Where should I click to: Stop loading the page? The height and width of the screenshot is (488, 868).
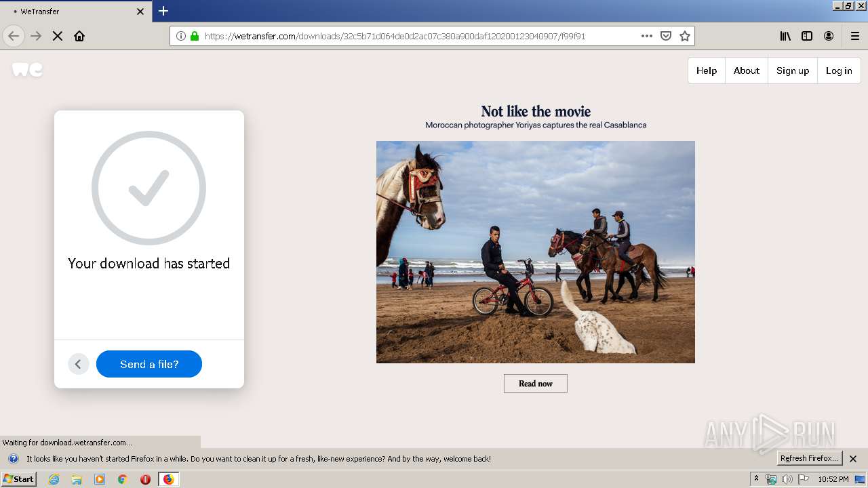pos(58,36)
